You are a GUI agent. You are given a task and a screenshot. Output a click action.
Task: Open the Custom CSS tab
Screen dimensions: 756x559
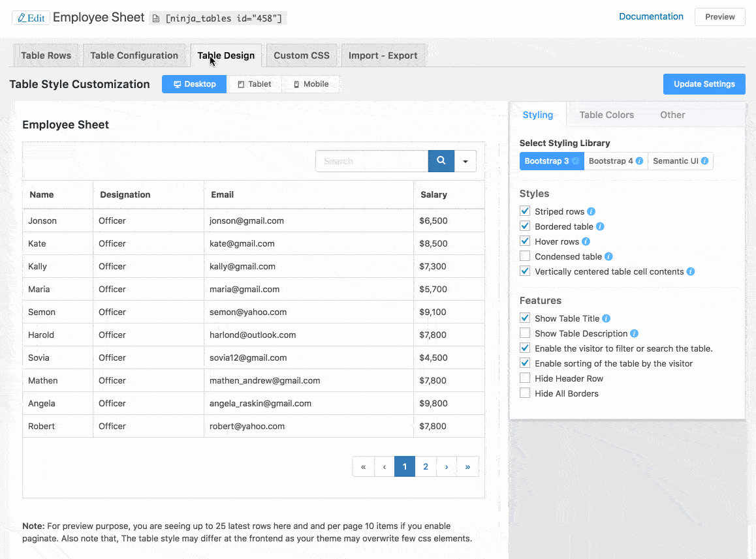[302, 55]
